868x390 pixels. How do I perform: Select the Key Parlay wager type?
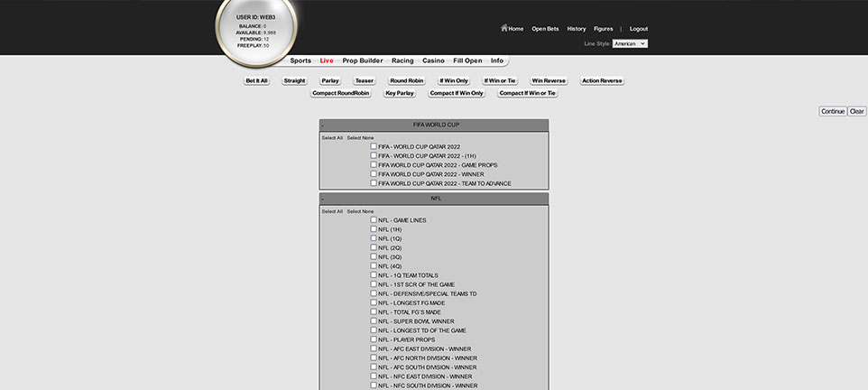400,93
